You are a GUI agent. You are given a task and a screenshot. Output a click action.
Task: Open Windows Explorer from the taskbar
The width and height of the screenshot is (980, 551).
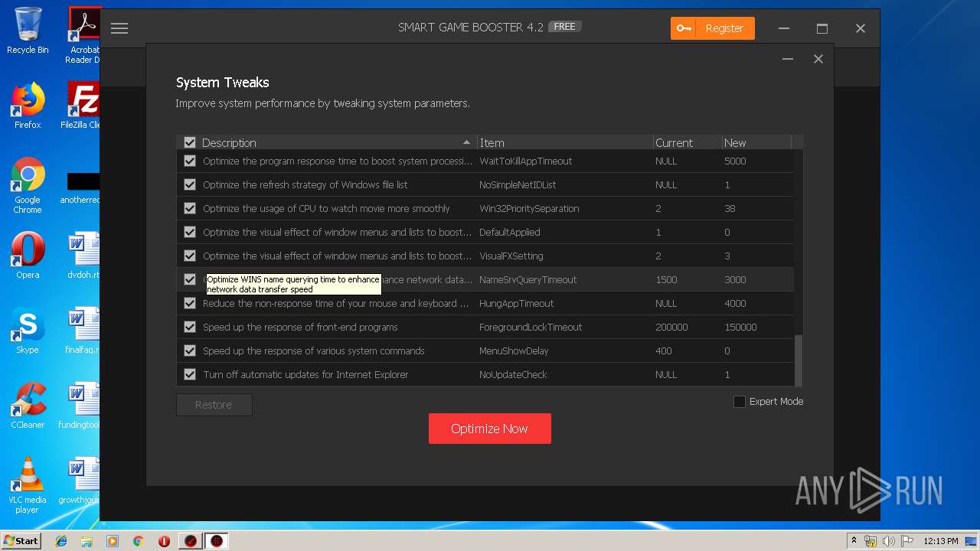[x=87, y=541]
